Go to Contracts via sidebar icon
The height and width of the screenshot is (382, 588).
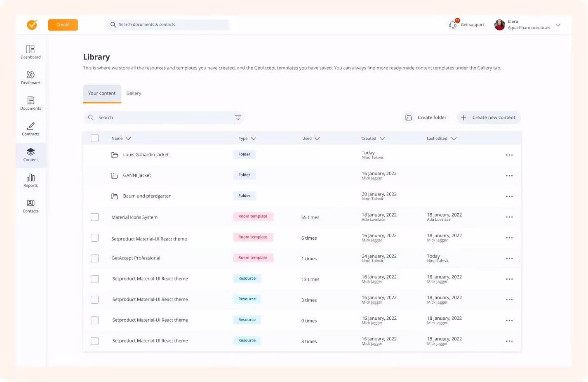pos(30,129)
